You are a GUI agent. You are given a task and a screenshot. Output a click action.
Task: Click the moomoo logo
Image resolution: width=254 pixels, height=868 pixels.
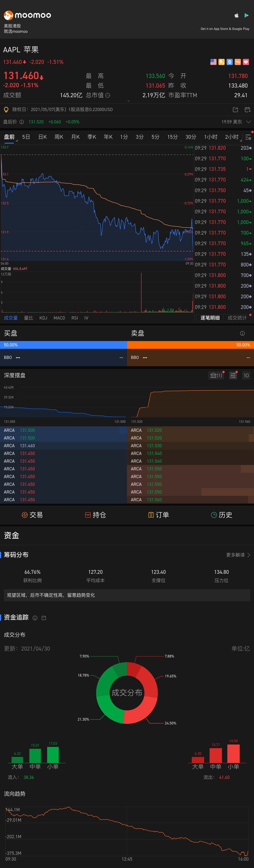coord(27,15)
